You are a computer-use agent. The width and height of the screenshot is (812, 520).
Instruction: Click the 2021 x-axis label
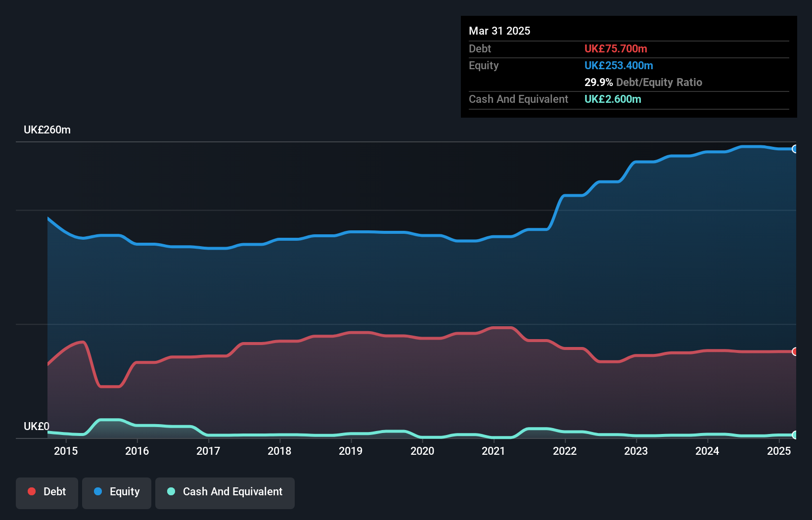[494, 451]
